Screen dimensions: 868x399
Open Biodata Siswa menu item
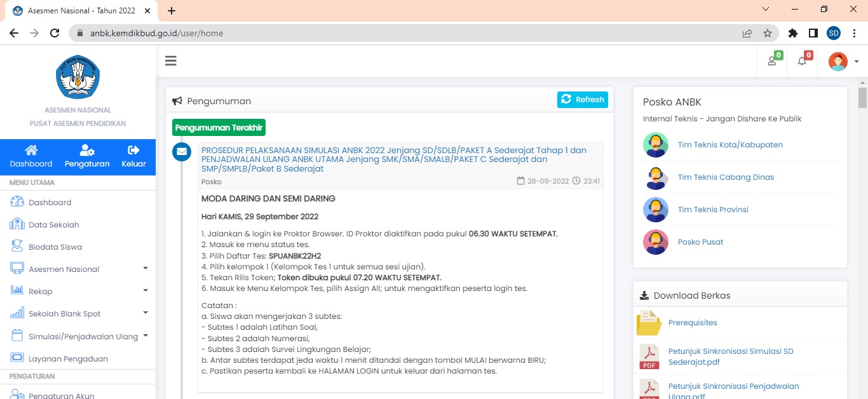55,247
